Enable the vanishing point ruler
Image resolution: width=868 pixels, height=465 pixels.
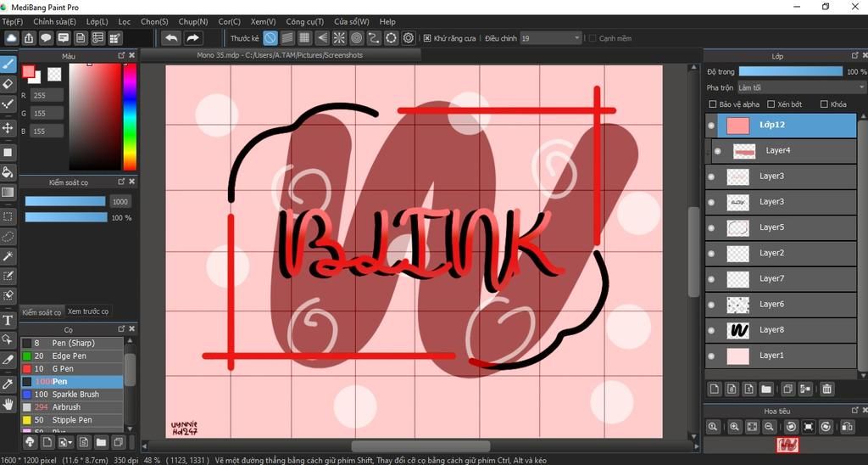(x=321, y=37)
